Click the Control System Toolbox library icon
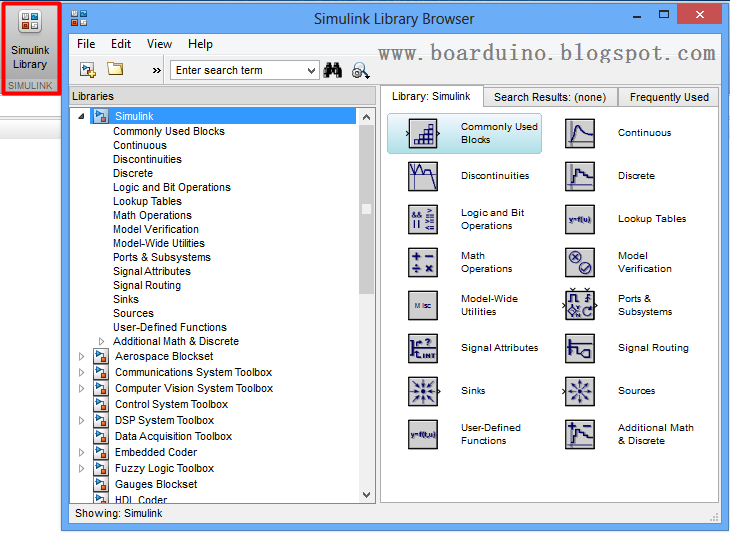Image resolution: width=730 pixels, height=533 pixels. coord(101,405)
